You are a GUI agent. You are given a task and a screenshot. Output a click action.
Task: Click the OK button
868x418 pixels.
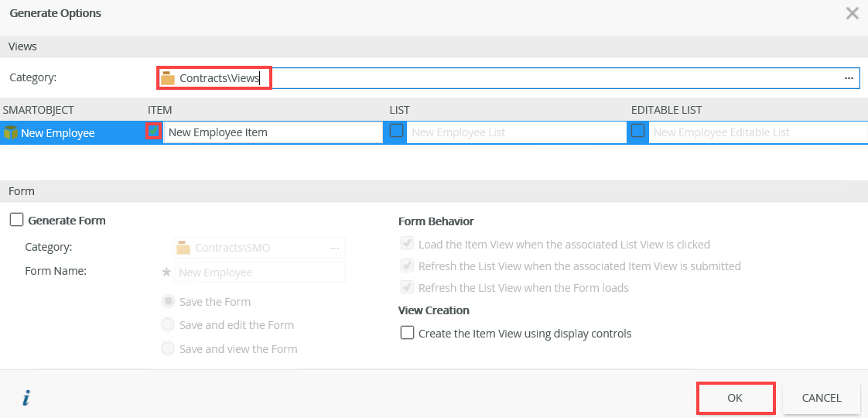[735, 398]
